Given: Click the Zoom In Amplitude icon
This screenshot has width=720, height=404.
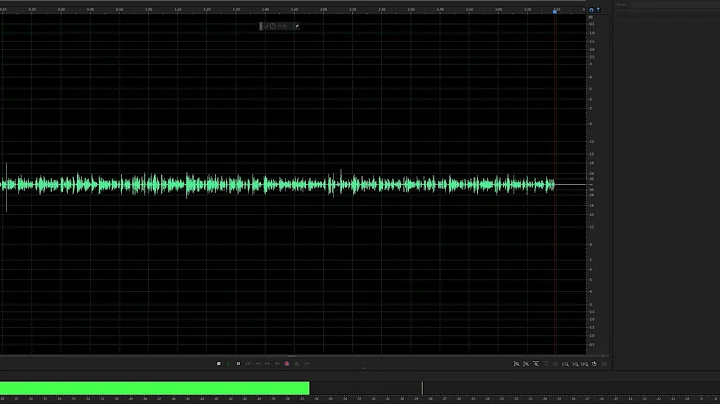Looking at the screenshot, I should (x=516, y=364).
